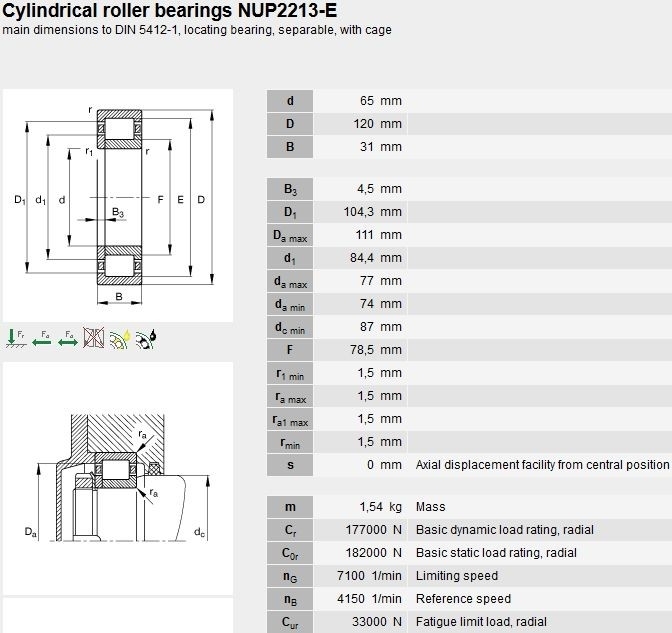Image resolution: width=672 pixels, height=633 pixels.
Task: Select the 'nB' label cell
Action: pyautogui.click(x=290, y=599)
